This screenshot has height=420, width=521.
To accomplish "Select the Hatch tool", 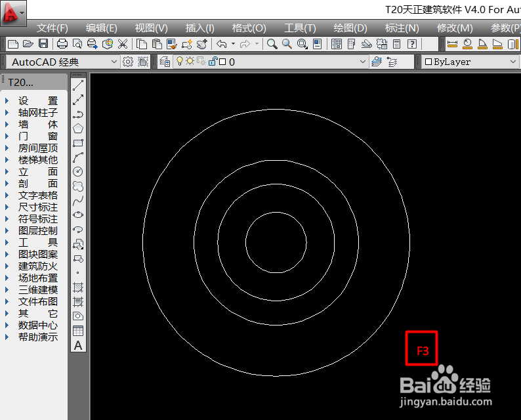I will click(x=78, y=287).
